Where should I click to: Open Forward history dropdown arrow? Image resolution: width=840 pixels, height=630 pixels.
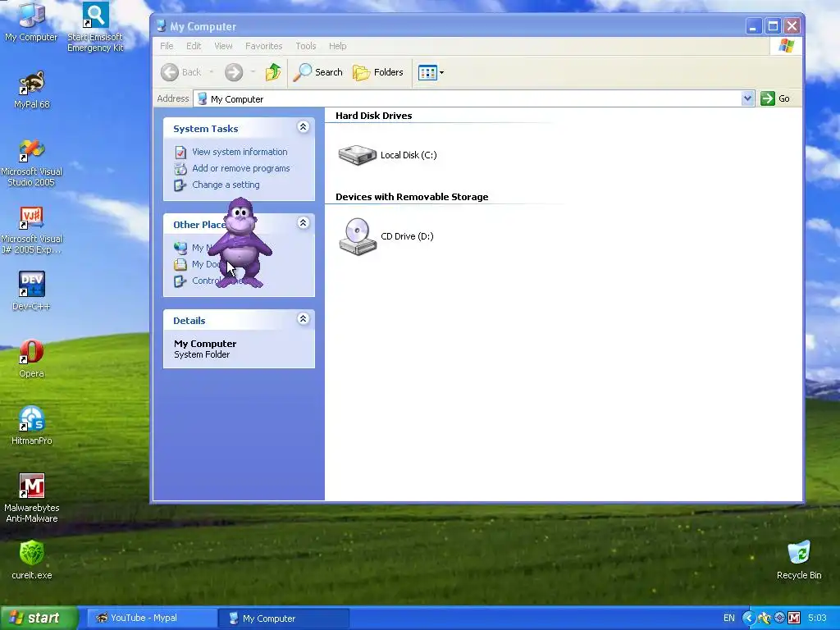(253, 72)
